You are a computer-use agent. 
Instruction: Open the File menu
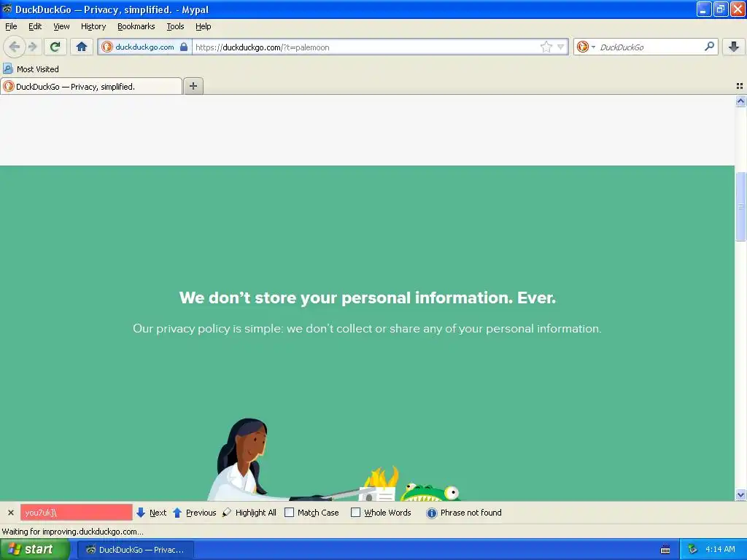[11, 26]
